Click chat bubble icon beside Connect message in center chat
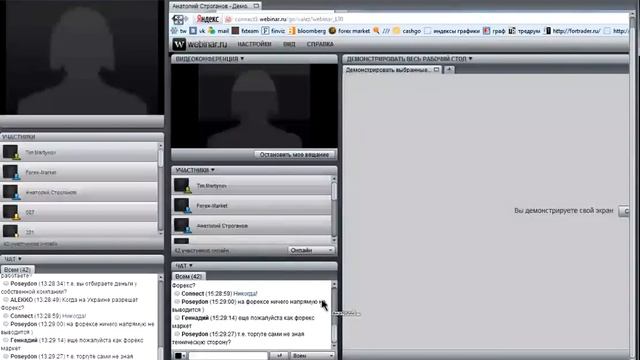640x360 pixels. click(177, 293)
